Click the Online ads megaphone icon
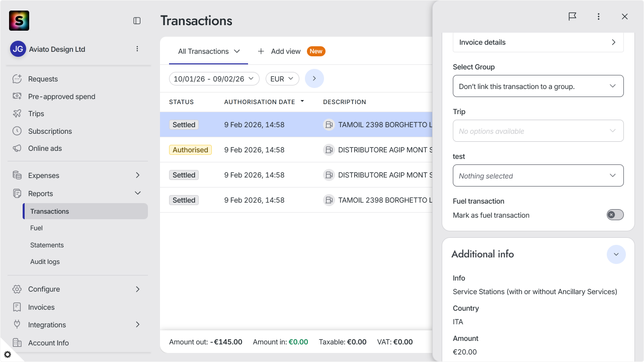 [17, 148]
